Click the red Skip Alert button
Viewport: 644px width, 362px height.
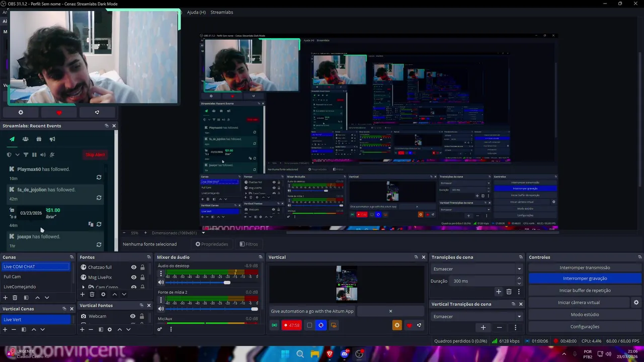(x=95, y=155)
